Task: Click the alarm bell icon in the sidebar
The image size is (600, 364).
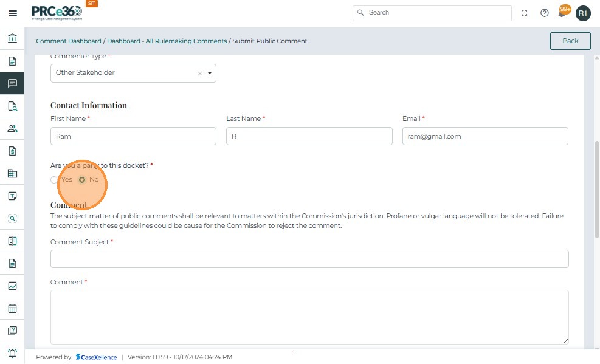Action: [12, 353]
